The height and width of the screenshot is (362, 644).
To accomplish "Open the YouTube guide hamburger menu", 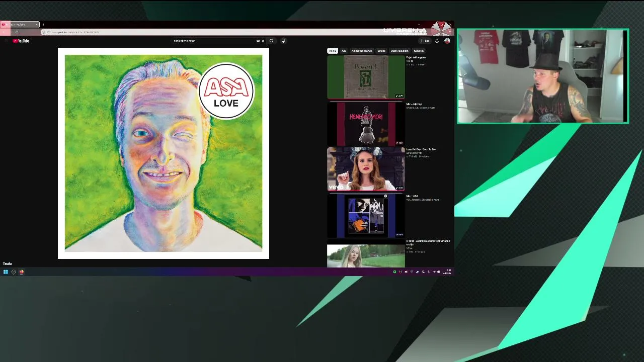I will tap(6, 41).
